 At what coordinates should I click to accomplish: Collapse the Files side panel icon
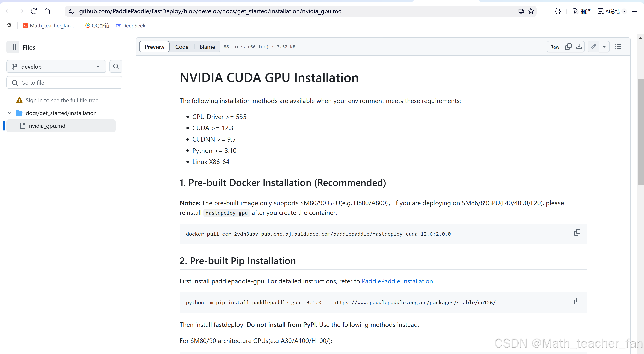tap(13, 47)
